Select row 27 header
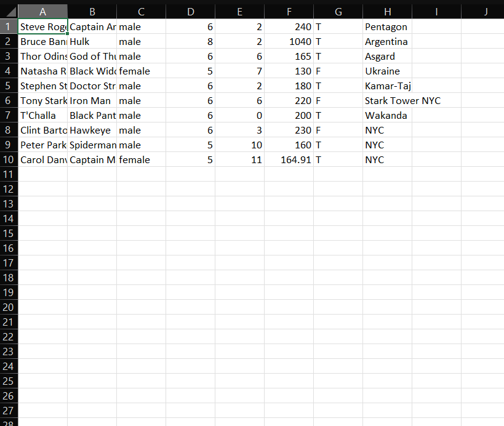The height and width of the screenshot is (426, 504). pos(9,411)
